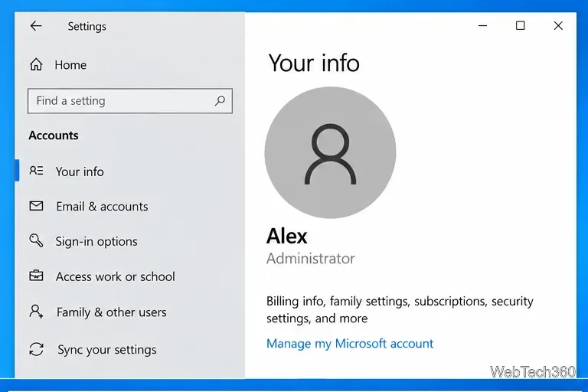Click the Access work briefcase icon

(x=37, y=276)
